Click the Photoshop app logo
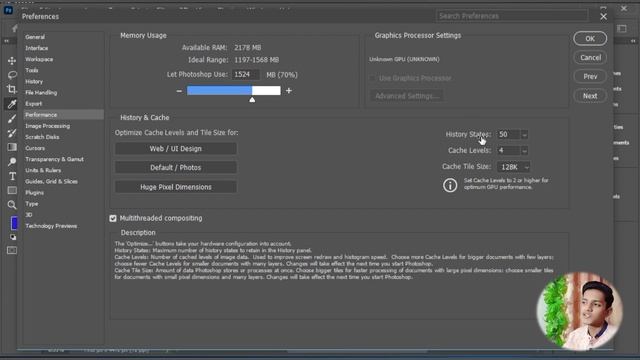This screenshot has width=640, height=360. tap(8, 10)
